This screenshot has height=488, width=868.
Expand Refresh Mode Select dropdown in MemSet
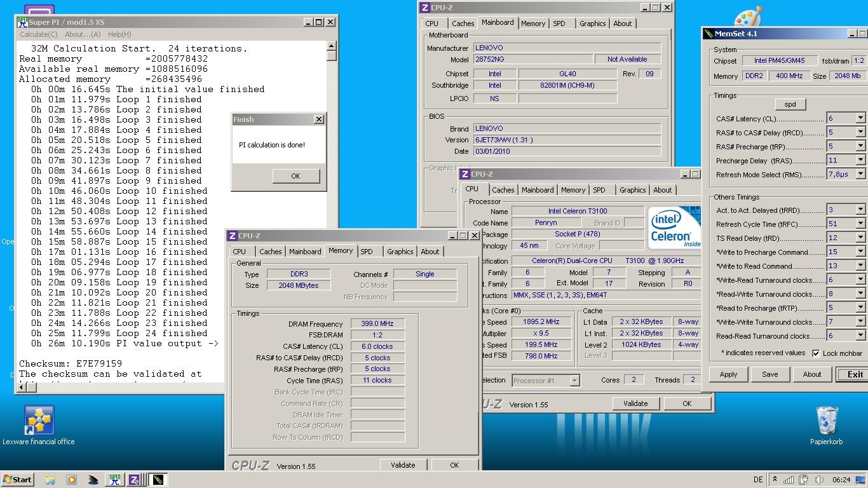860,174
